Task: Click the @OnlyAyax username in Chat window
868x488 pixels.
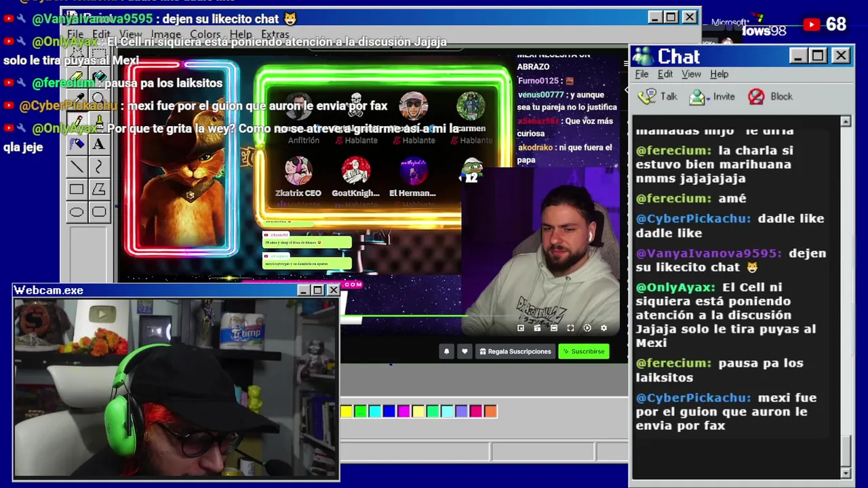Action: pyautogui.click(x=675, y=287)
